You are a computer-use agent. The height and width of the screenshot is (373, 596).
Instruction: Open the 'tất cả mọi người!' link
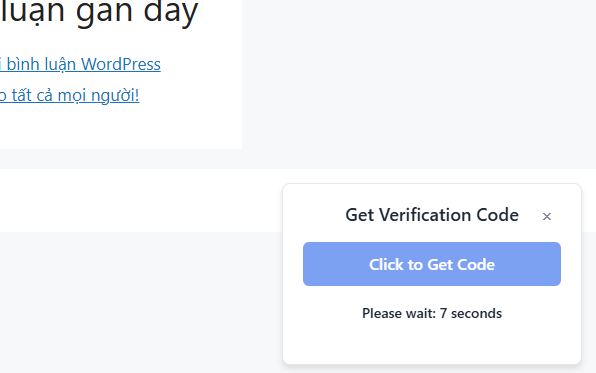pos(70,95)
